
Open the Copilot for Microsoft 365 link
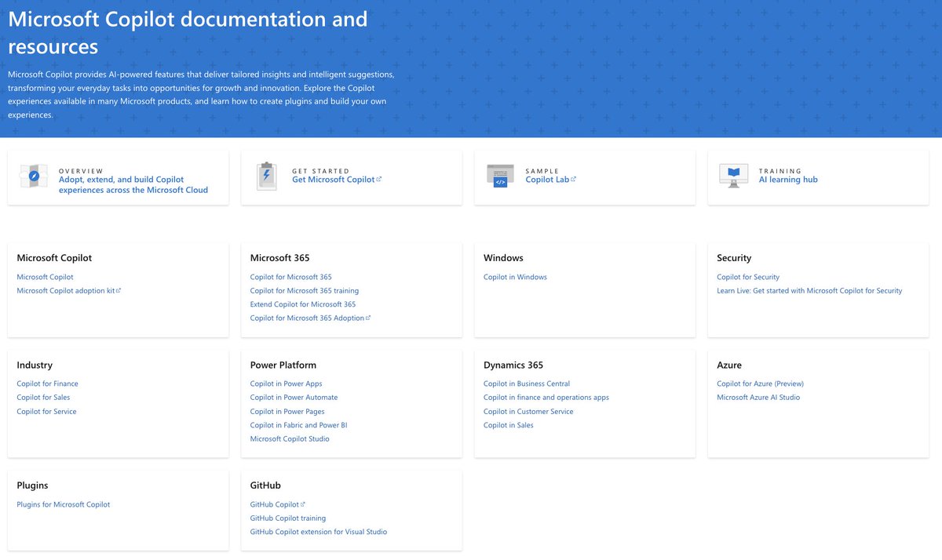[x=291, y=277]
